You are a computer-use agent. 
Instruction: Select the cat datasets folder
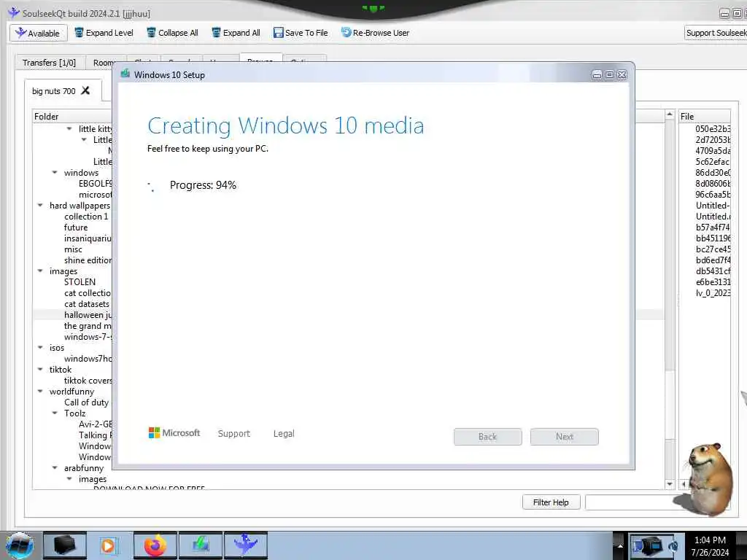[87, 304]
